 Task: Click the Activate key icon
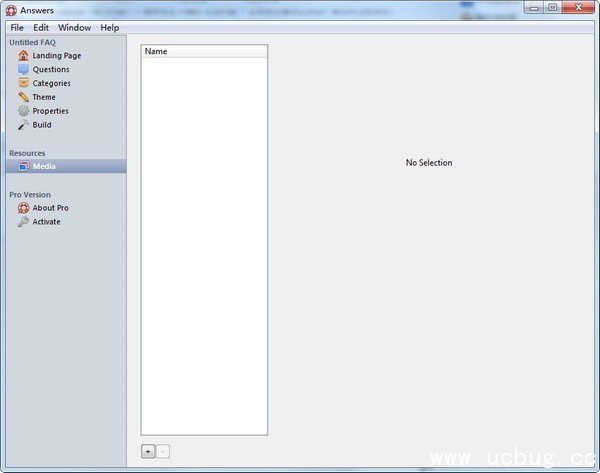pyautogui.click(x=24, y=222)
